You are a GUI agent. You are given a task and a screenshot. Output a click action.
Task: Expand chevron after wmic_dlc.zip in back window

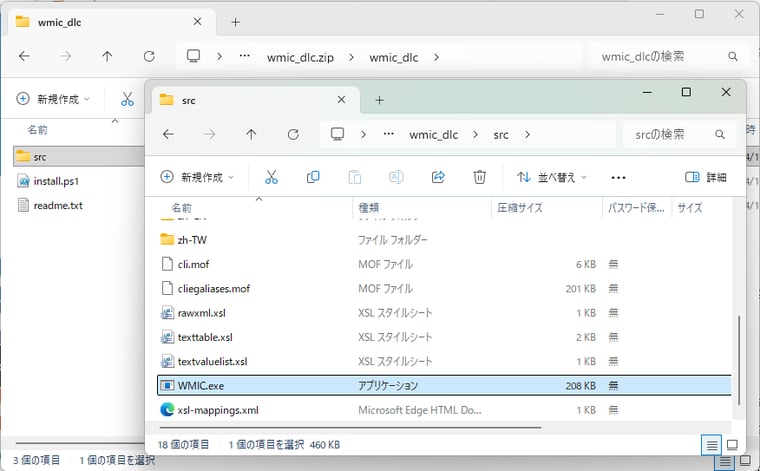pyautogui.click(x=351, y=58)
